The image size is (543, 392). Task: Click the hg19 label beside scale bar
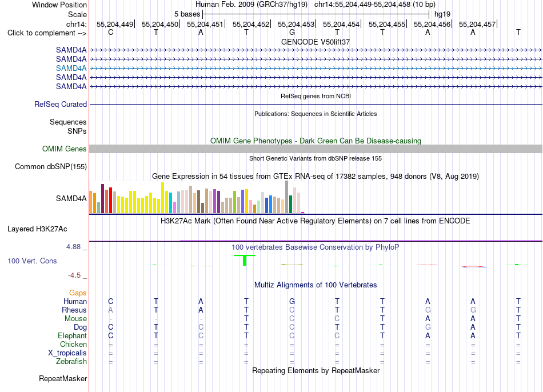coord(442,14)
